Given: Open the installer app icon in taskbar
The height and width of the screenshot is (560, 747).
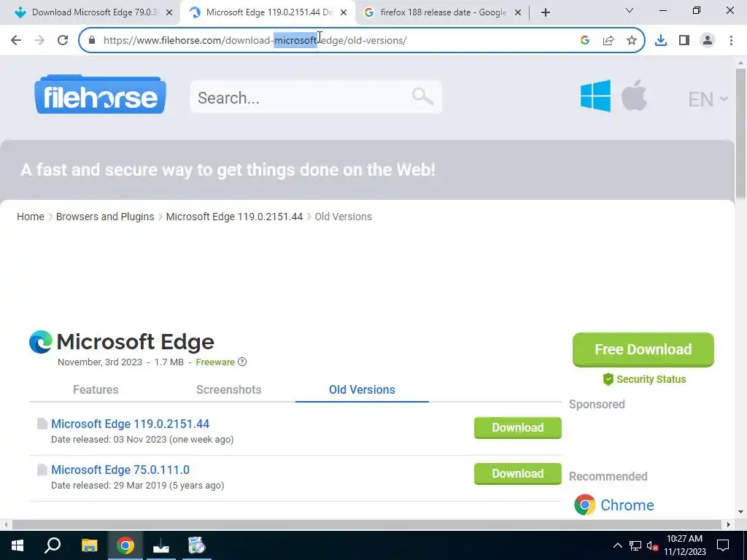Looking at the screenshot, I should (x=197, y=545).
